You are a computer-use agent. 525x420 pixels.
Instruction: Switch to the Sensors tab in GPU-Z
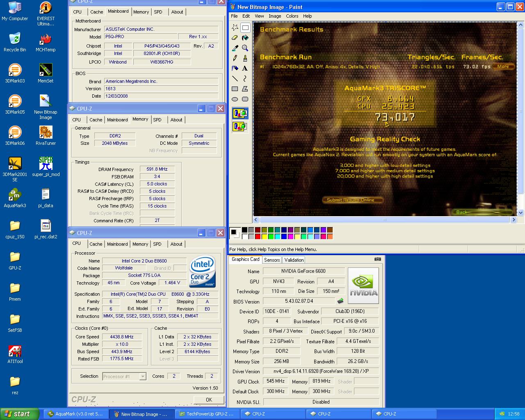point(272,260)
